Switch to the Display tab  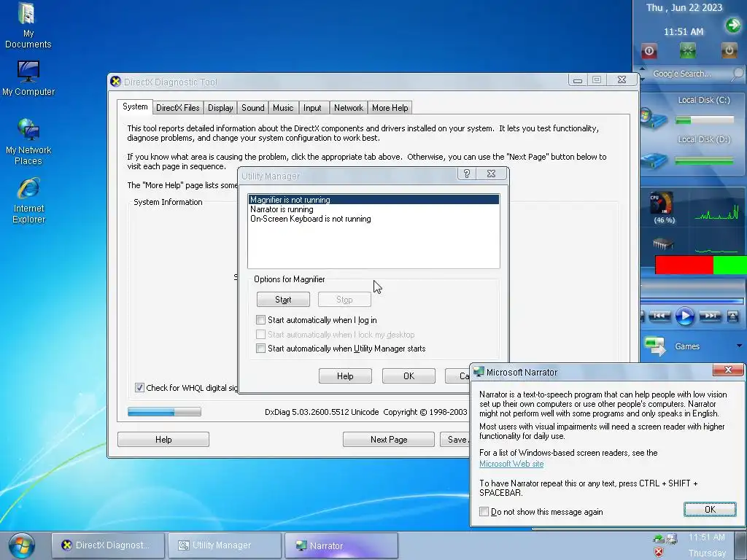click(220, 108)
